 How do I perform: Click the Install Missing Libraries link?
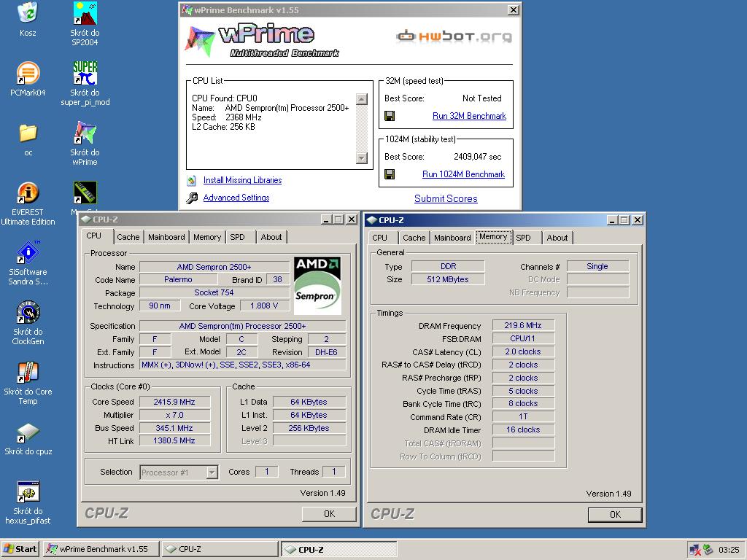(242, 180)
